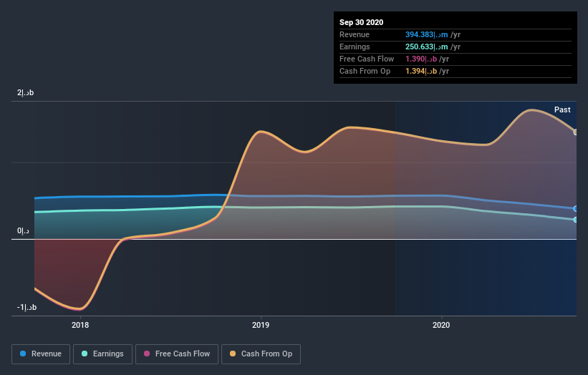Click the Sep 30 2020 tooltip date
This screenshot has width=588, height=375.
361,22
